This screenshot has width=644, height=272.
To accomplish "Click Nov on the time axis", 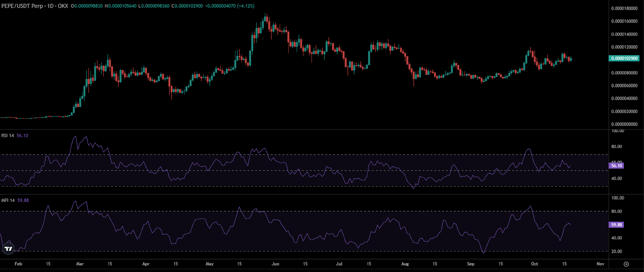I will pos(600,264).
